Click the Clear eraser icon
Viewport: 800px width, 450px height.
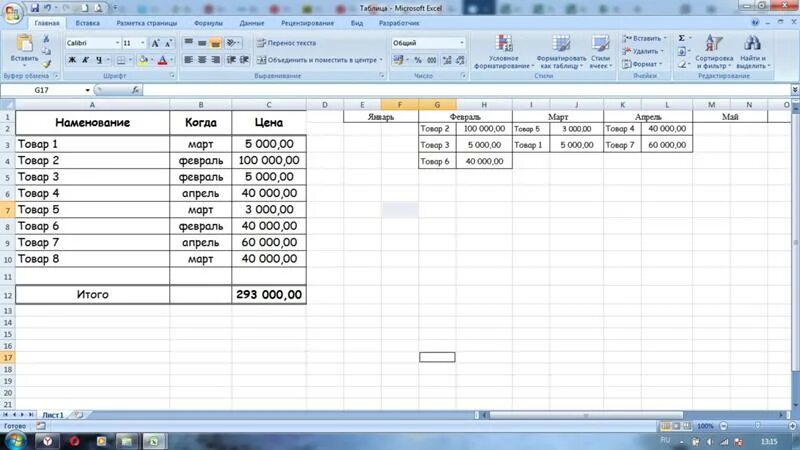point(682,64)
